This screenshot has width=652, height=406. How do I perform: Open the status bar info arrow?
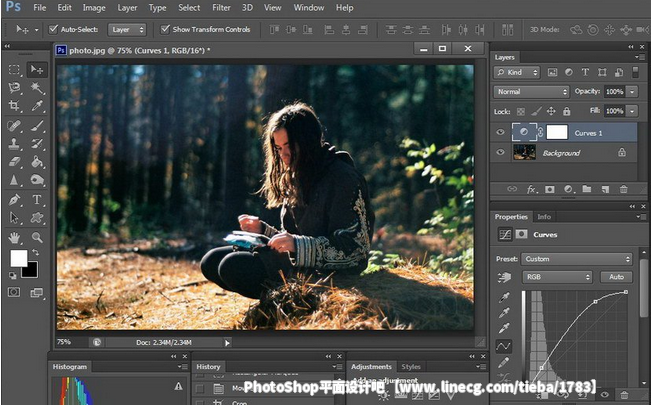click(x=227, y=343)
